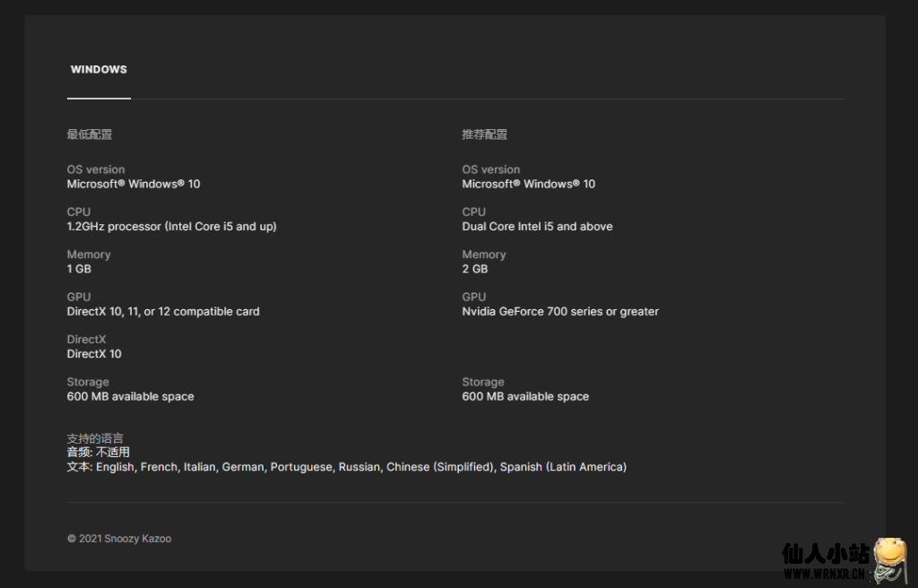Screen dimensions: 918x588
Task: Click the 仙人小站 watermark text
Action: 825,554
